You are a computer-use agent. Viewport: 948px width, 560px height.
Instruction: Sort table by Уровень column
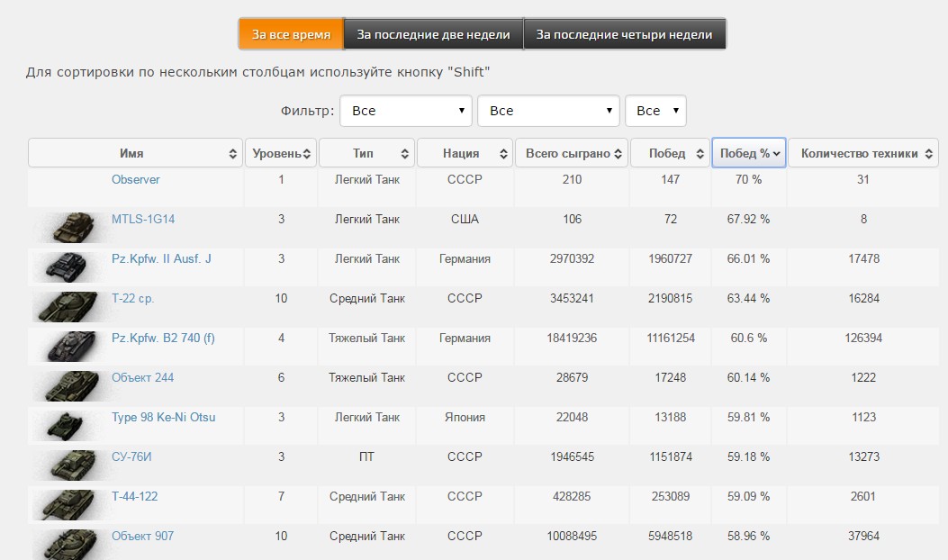281,153
